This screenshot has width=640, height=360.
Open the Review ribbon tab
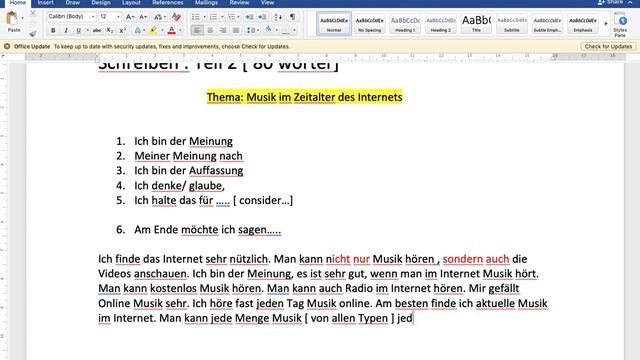coord(239,2)
